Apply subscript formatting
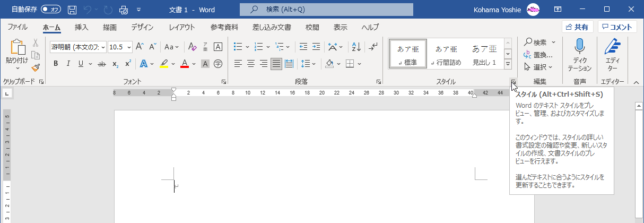The height and width of the screenshot is (223, 644). pyautogui.click(x=115, y=64)
